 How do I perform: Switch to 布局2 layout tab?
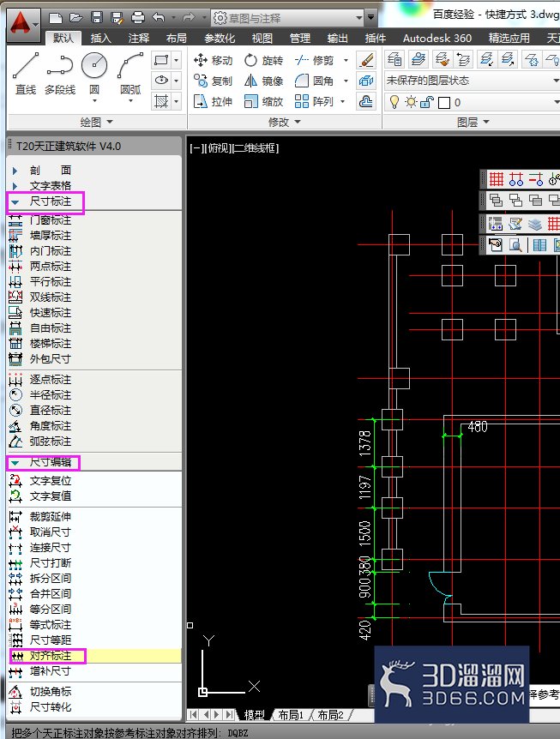330,715
